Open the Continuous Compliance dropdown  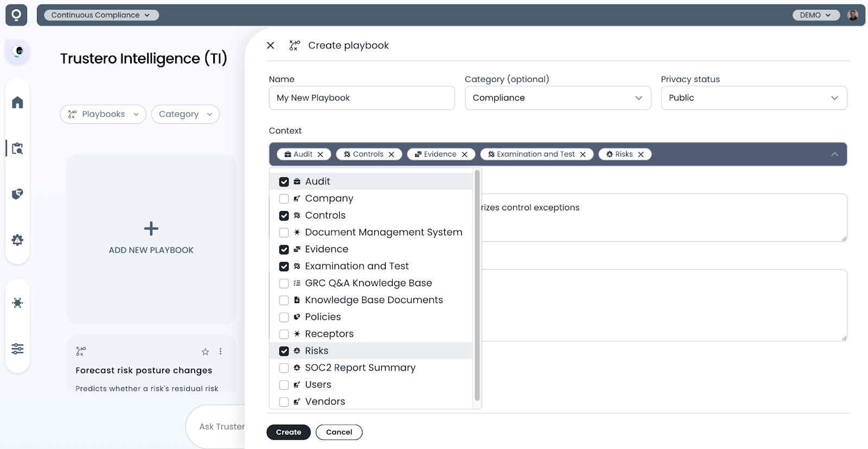click(101, 15)
